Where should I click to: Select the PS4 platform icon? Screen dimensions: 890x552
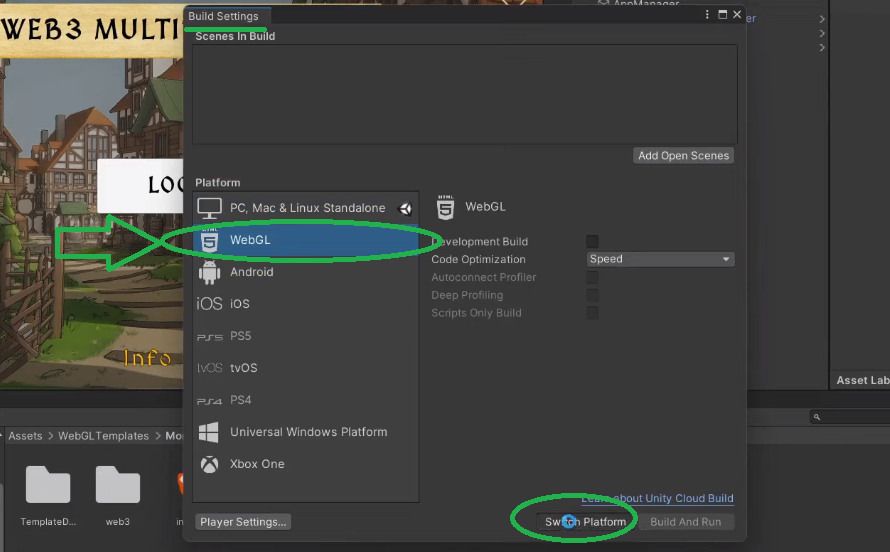[x=209, y=401]
